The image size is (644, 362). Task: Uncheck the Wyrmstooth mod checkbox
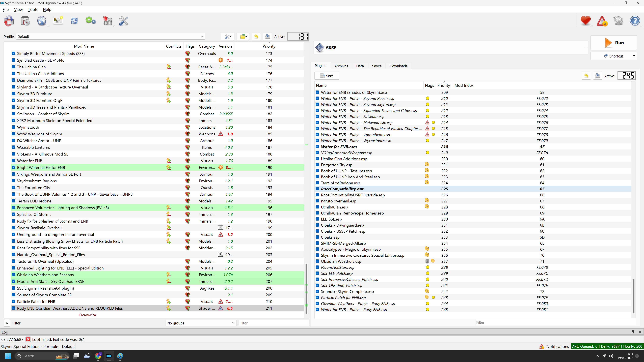pyautogui.click(x=13, y=127)
